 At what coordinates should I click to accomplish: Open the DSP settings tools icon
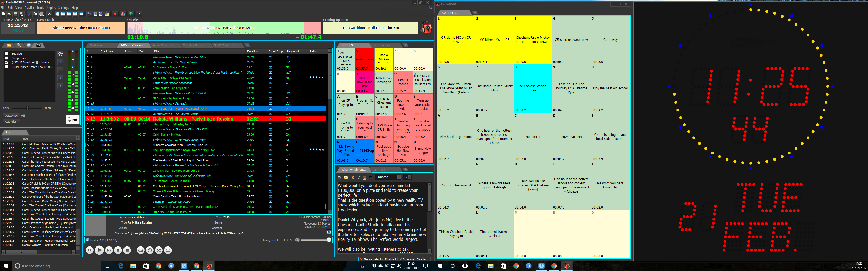[60, 54]
